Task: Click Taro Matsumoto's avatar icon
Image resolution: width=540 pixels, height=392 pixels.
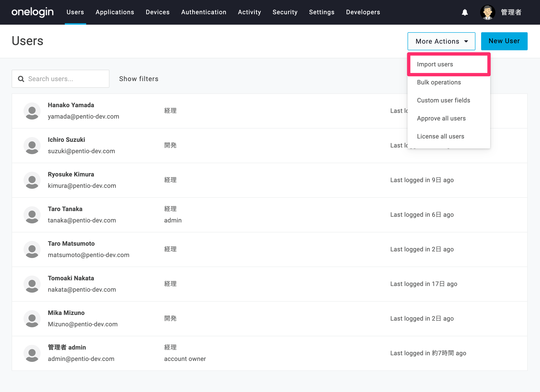Action: pyautogui.click(x=32, y=249)
